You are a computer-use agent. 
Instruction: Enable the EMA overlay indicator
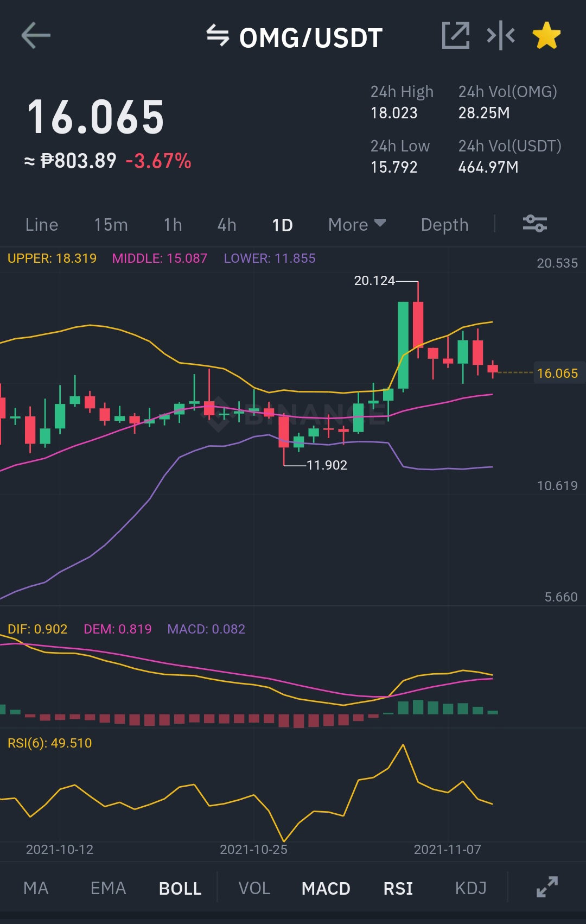tap(108, 888)
